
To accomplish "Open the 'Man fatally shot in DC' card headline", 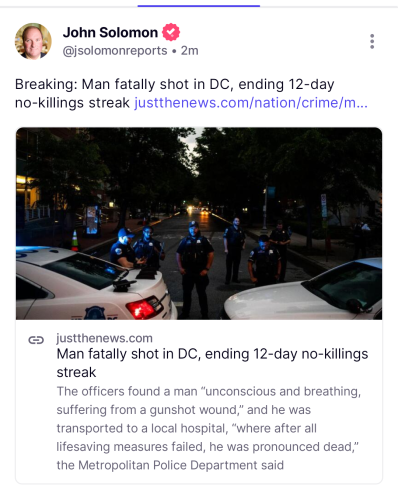I will (212, 363).
